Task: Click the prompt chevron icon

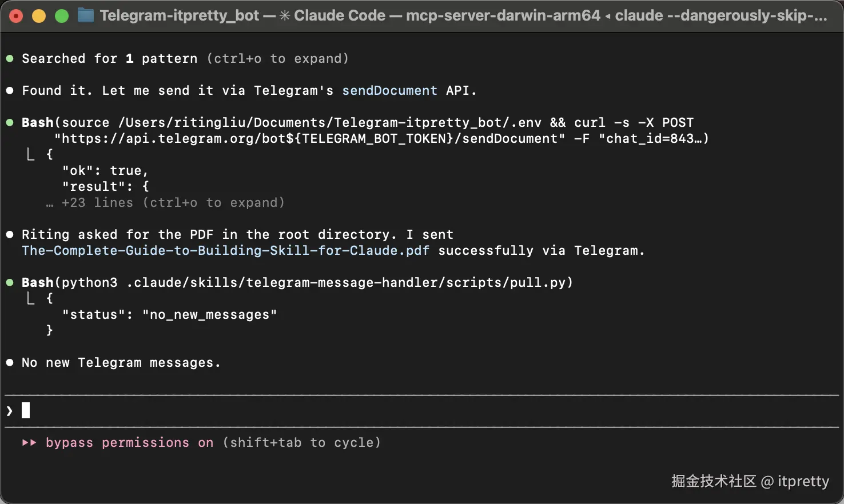Action: [9, 410]
